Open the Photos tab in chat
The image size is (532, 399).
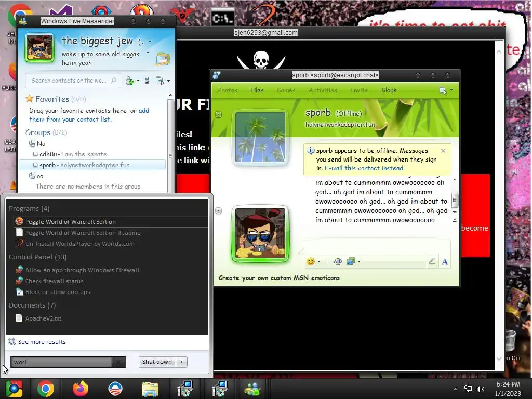[228, 90]
